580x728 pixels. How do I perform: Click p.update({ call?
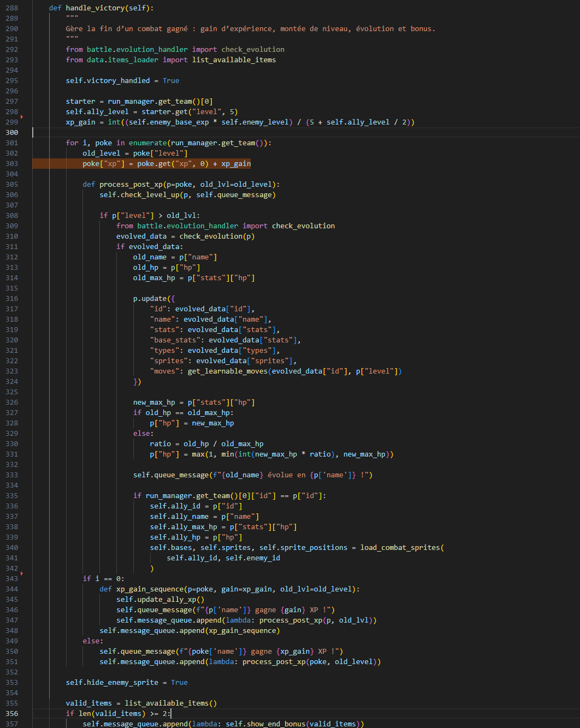click(154, 299)
